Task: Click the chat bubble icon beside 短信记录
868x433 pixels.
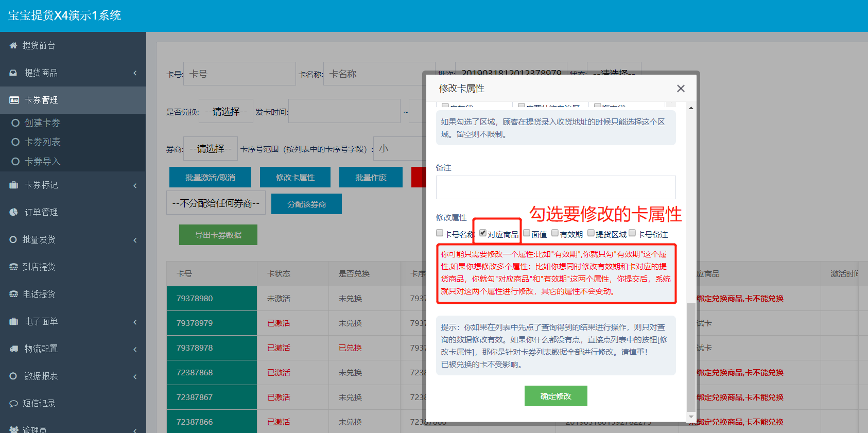Action: pos(13,404)
